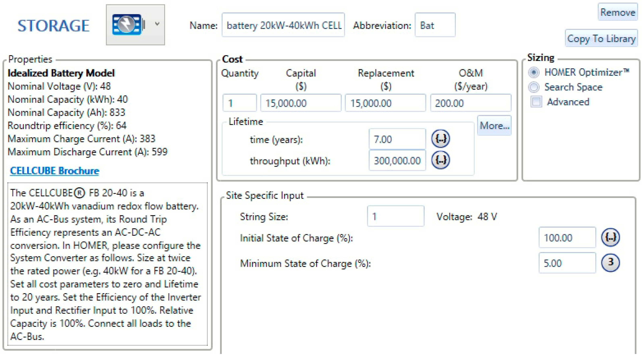Click Copy To Library button
Image resolution: width=644 pixels, height=357 pixels.
pyautogui.click(x=601, y=38)
